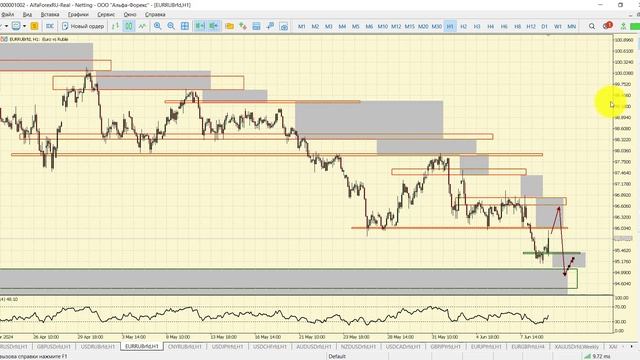Switch chart to candlestick type

(129, 26)
